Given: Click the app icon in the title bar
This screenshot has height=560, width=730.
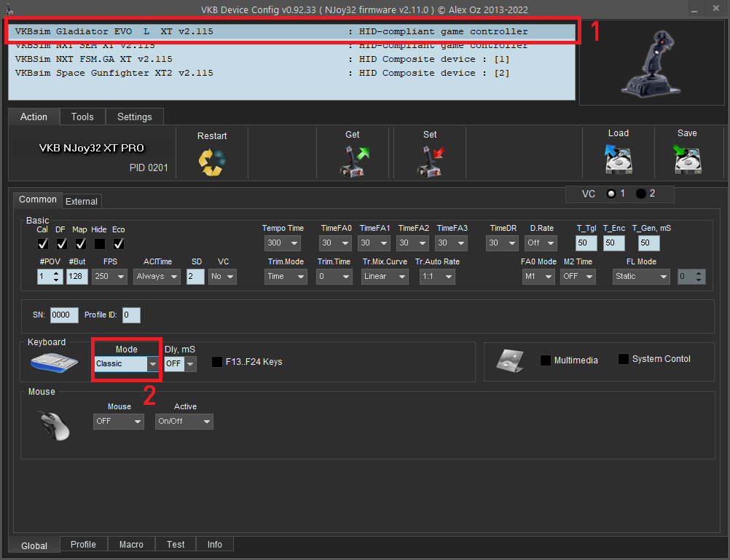Looking at the screenshot, I should 9,9.
